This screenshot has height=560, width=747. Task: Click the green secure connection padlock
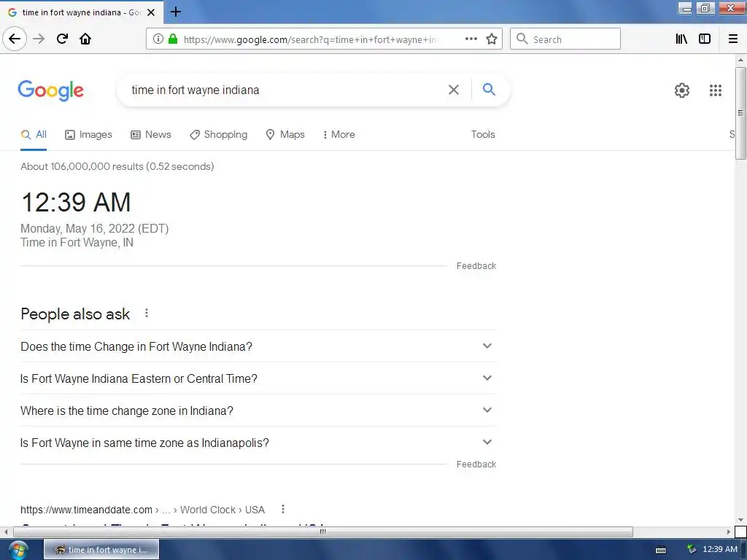click(173, 39)
